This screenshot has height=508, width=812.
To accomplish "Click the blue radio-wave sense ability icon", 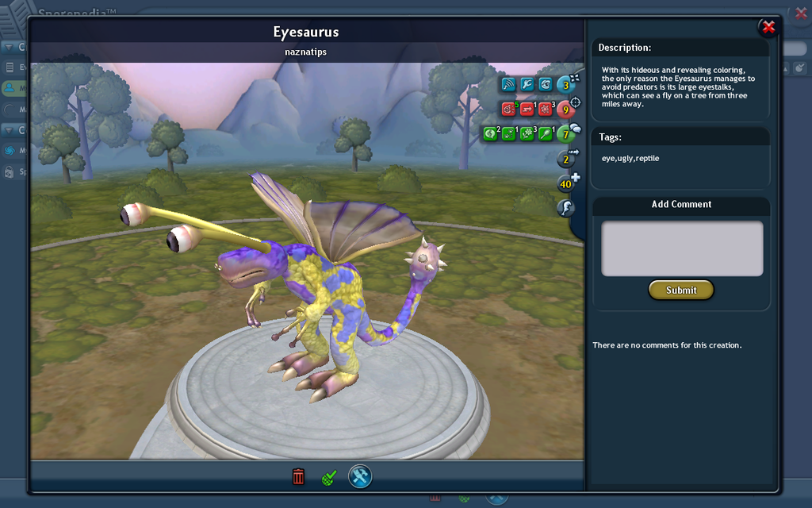I will click(508, 84).
